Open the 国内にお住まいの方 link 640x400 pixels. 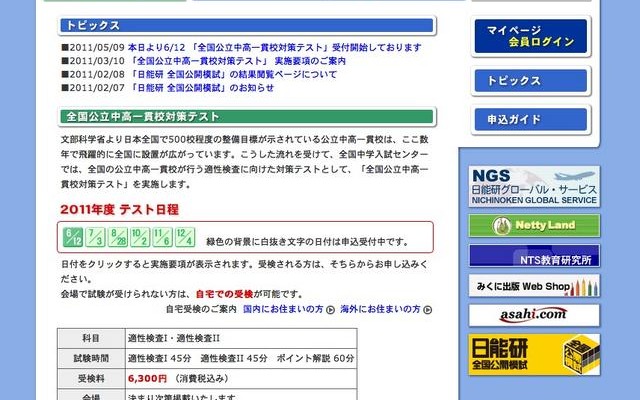click(x=283, y=309)
